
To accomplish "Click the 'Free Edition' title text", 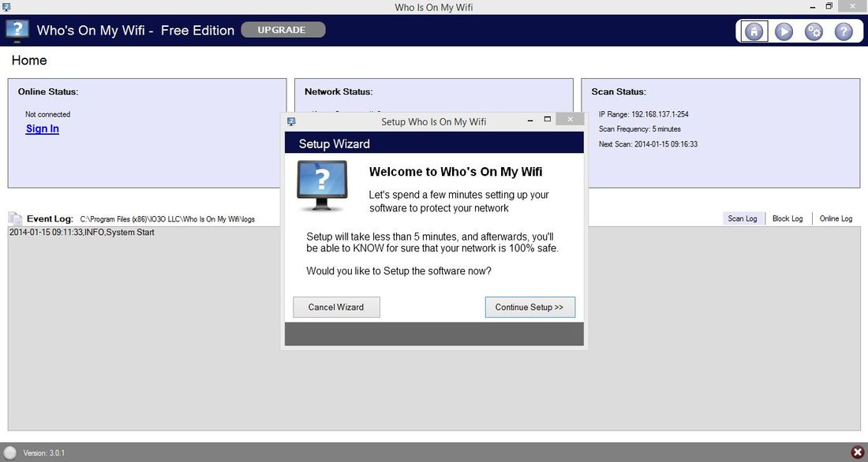I will pos(197,31).
